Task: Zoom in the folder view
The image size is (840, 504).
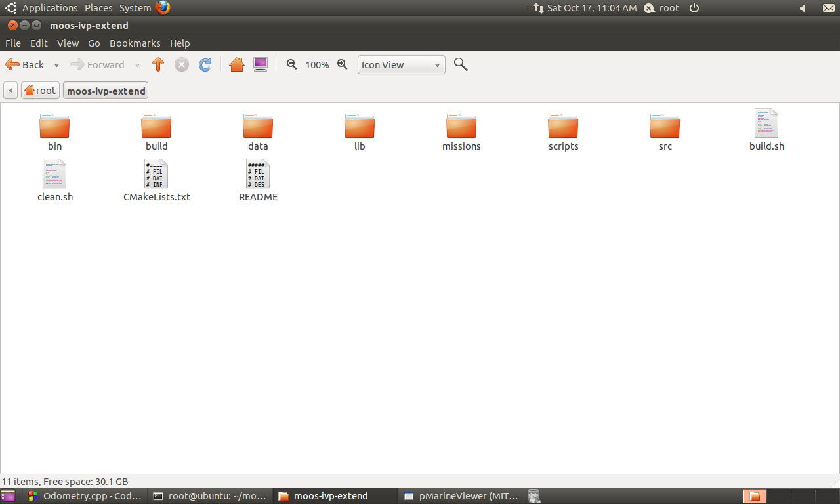Action: (342, 64)
